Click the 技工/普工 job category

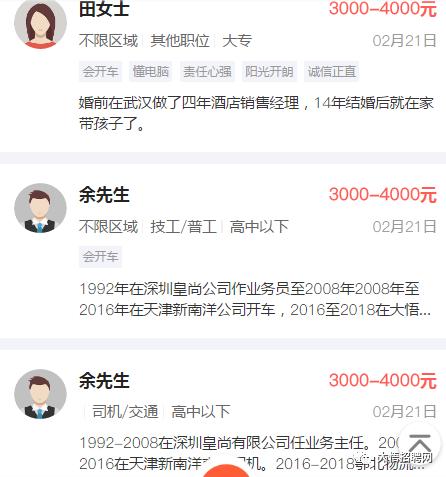pos(184,227)
